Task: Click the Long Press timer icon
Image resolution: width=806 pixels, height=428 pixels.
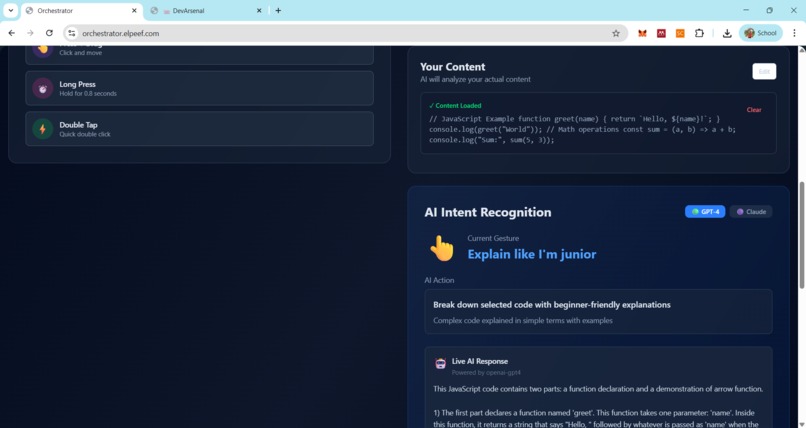Action: [43, 88]
